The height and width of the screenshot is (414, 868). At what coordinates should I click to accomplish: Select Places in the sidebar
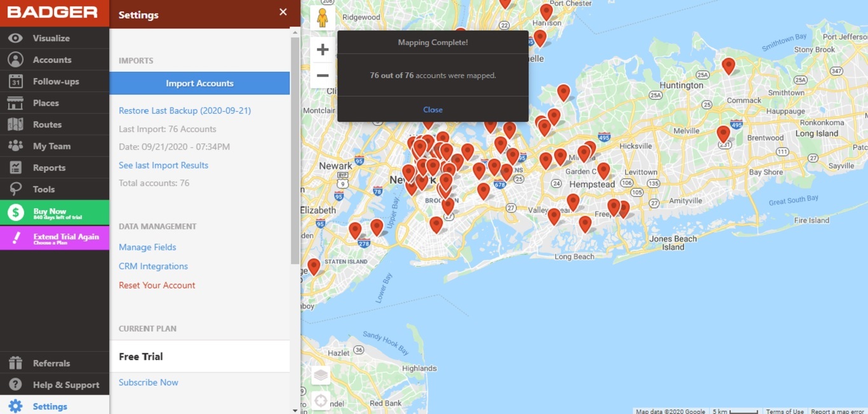point(46,103)
